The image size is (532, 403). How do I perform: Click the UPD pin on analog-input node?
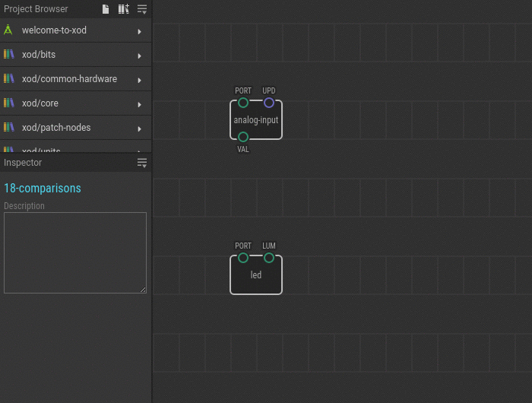[x=269, y=103]
